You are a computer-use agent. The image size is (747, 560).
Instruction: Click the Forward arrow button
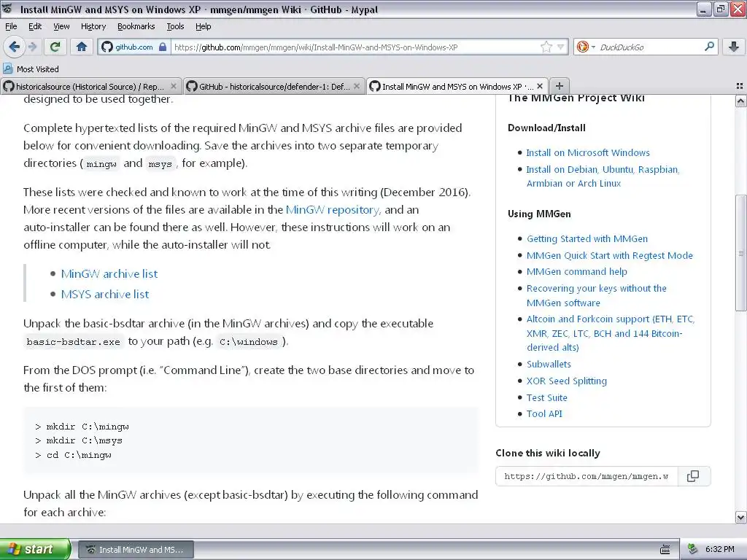coord(32,47)
